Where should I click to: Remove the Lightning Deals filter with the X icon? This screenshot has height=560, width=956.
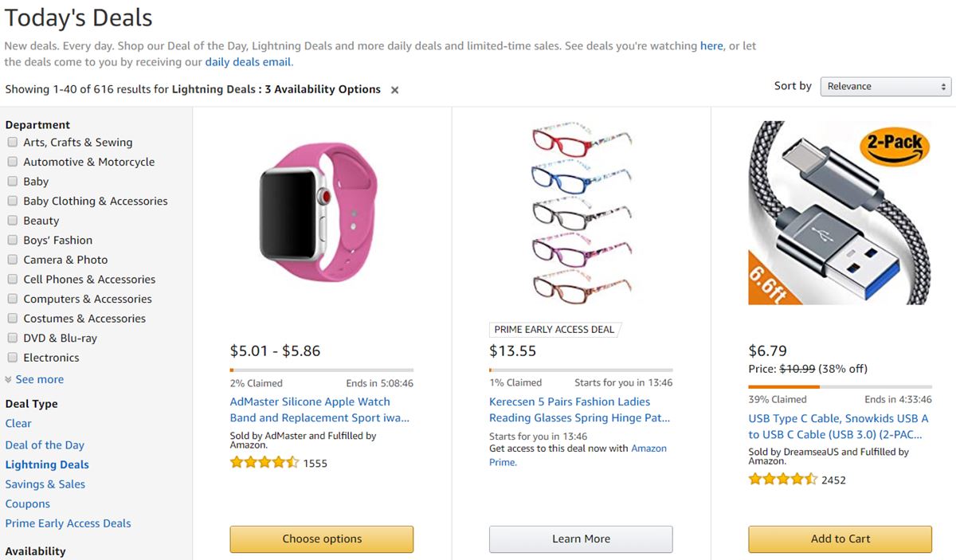click(394, 90)
